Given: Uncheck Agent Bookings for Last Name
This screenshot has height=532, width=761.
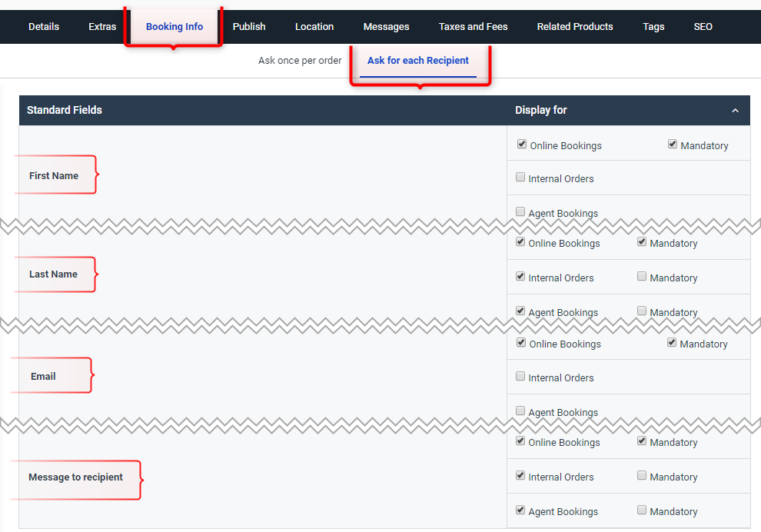Looking at the screenshot, I should pyautogui.click(x=520, y=311).
